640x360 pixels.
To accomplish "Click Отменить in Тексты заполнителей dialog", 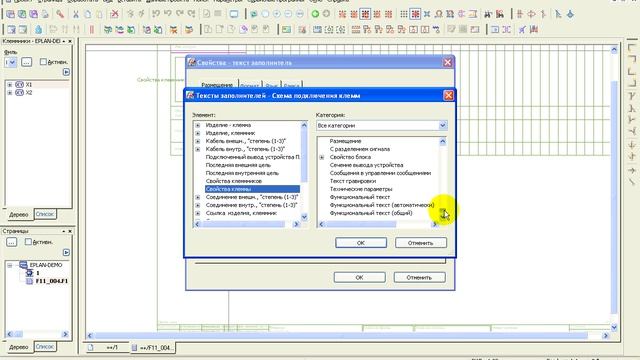I will 420,242.
